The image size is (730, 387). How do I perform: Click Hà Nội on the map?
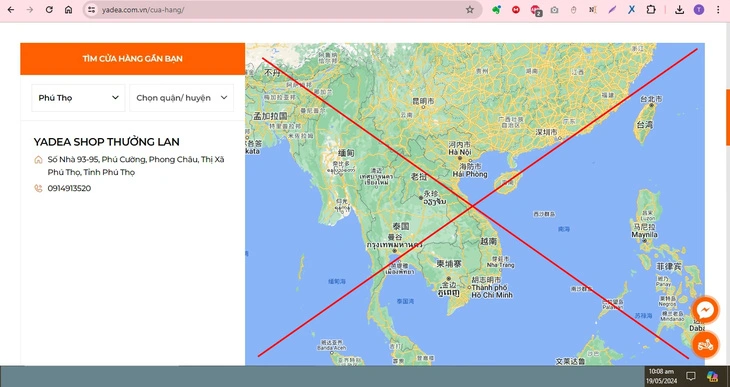tap(460, 152)
